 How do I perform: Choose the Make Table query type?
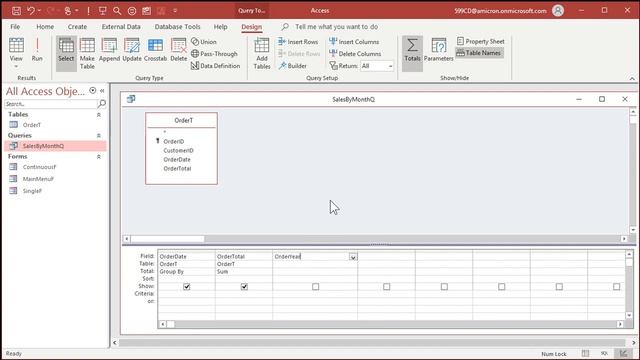(87, 53)
